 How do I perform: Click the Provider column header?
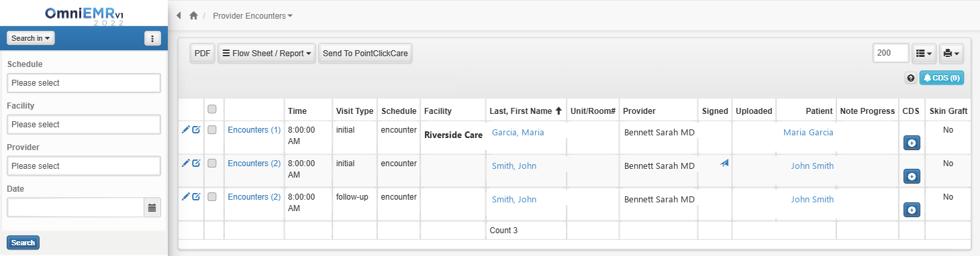(639, 111)
